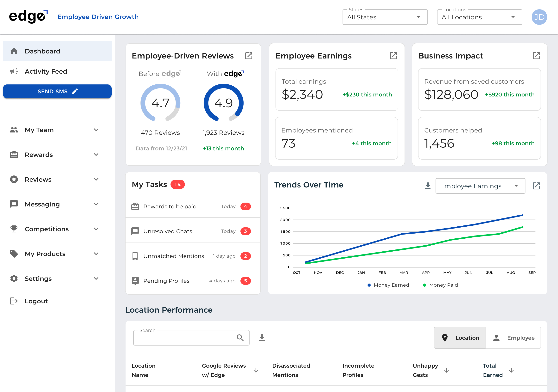This screenshot has width=558, height=392.
Task: Open Employee Earnings card expand icon
Action: (x=393, y=56)
